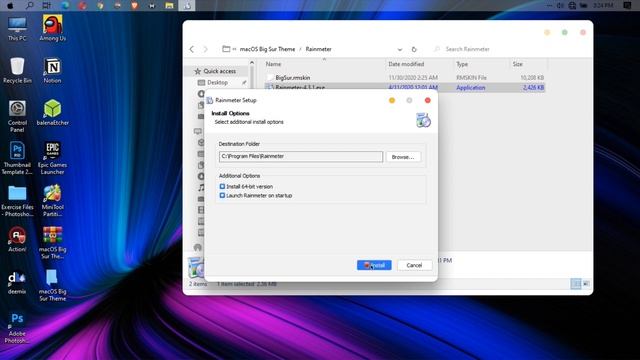Select the Notion desktop icon
The image size is (640, 360).
[52, 71]
